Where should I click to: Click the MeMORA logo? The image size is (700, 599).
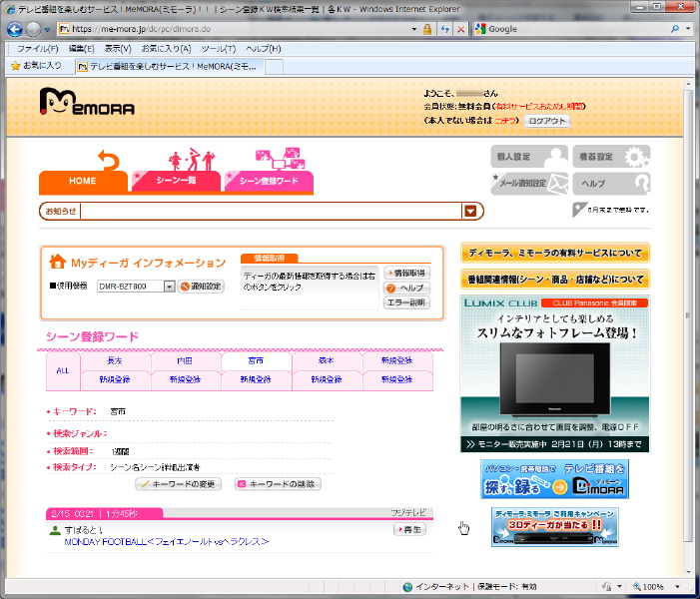(86, 102)
